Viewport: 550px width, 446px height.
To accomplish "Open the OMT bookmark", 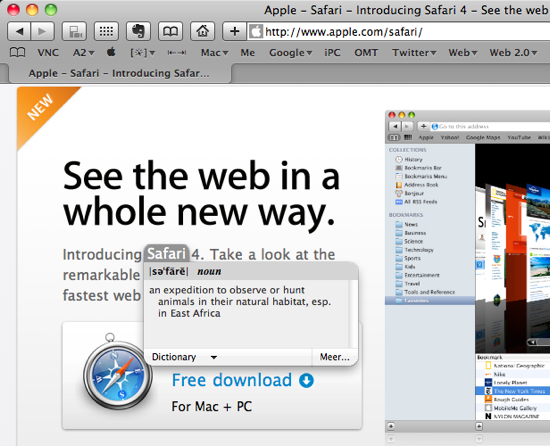I will click(366, 53).
